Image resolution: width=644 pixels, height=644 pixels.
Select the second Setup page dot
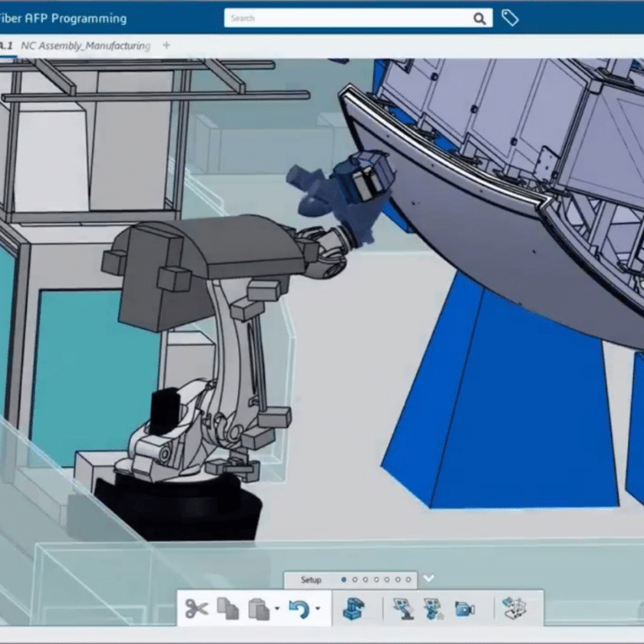click(x=355, y=579)
